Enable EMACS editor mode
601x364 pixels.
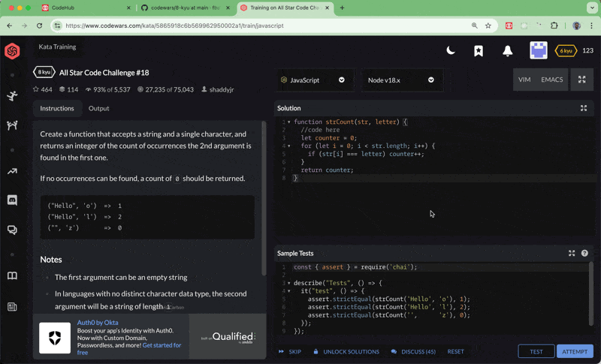pos(551,80)
